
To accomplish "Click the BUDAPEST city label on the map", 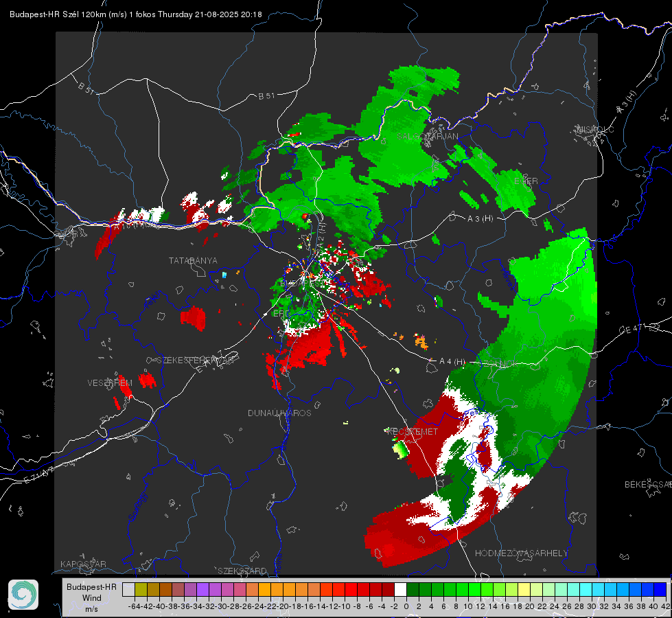I will click(301, 284).
